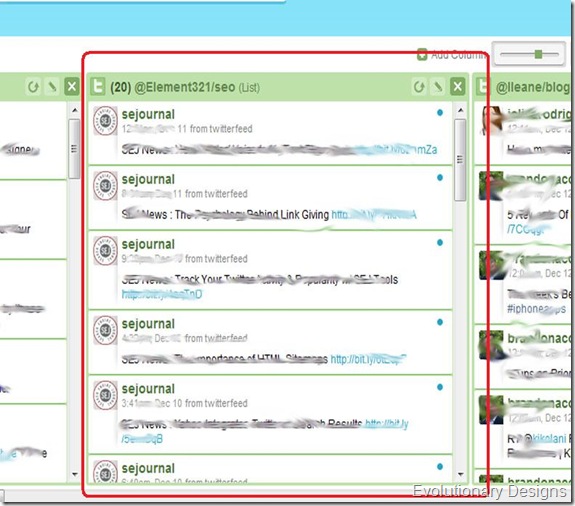This screenshot has width=575, height=506.
Task: Open sejournal avatar on HTML Sitemaps tweet
Action: point(105,330)
